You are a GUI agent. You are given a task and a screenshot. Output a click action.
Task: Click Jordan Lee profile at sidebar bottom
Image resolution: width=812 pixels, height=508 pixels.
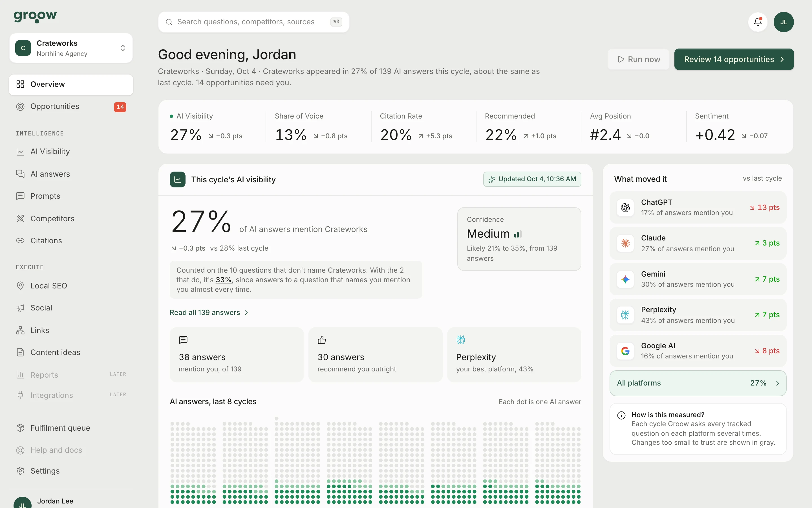click(x=71, y=501)
